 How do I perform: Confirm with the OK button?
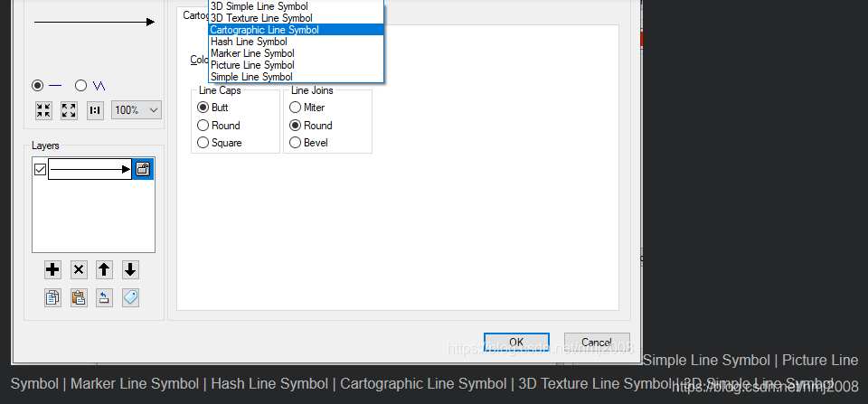coord(516,342)
